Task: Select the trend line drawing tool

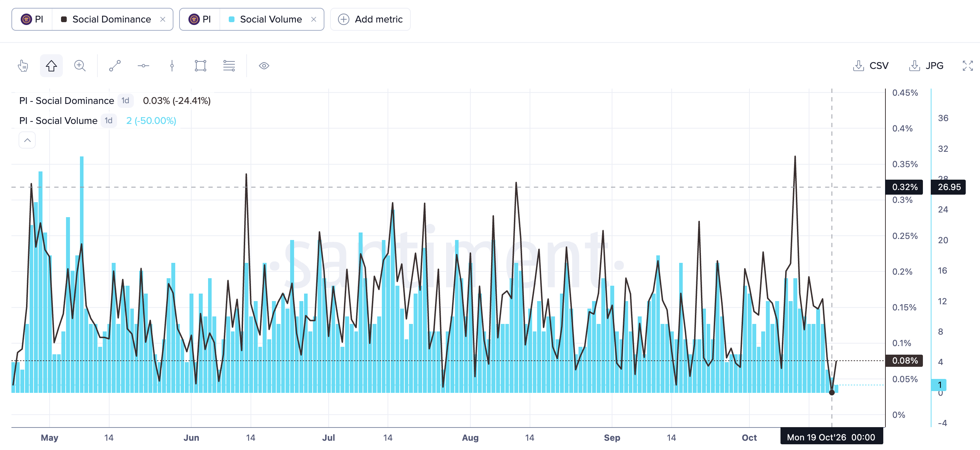Action: (115, 66)
